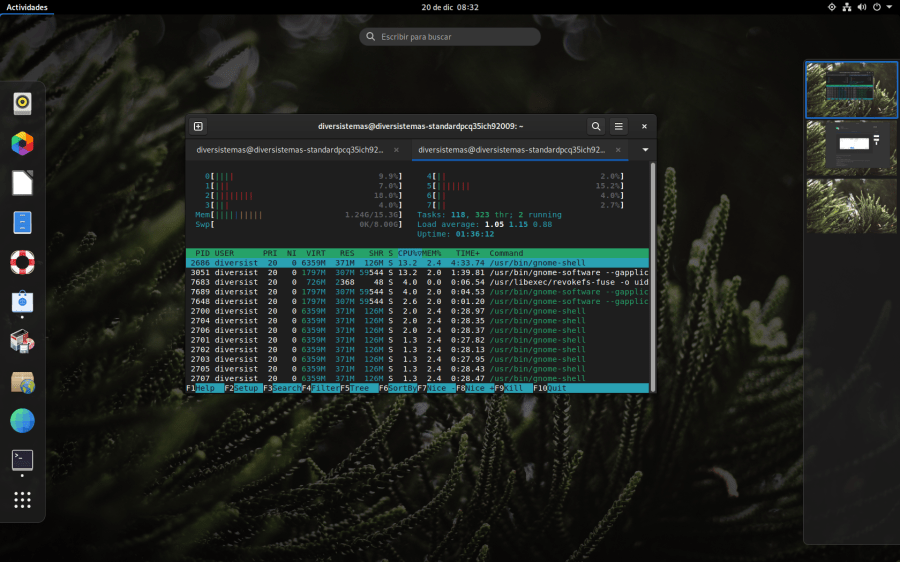Click the htop F10 Quit label
This screenshot has height=562, width=900.
[x=548, y=388]
